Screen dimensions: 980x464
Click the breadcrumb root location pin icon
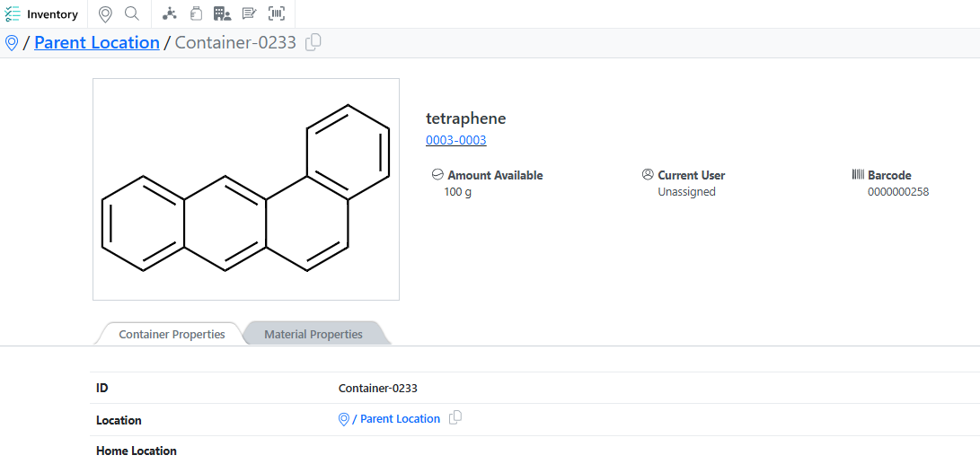point(12,43)
